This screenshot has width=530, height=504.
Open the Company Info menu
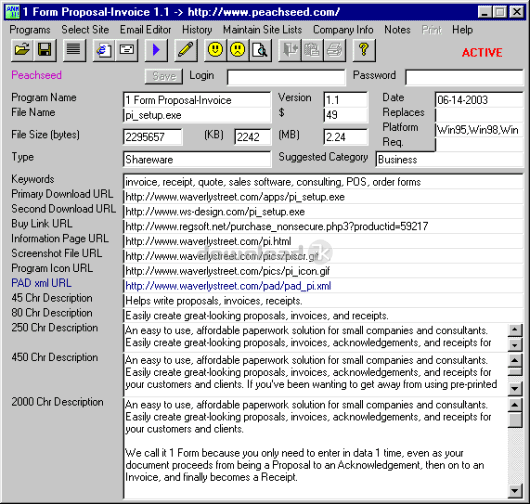[x=343, y=30]
